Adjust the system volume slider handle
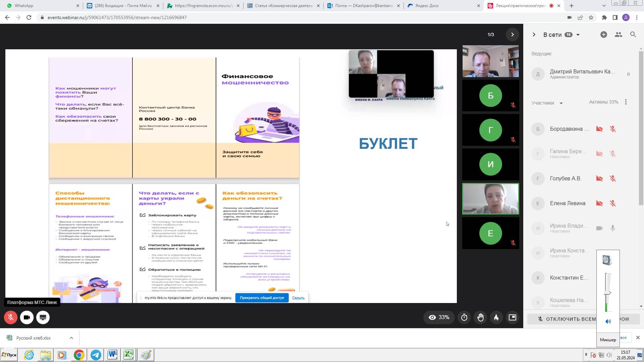The height and width of the screenshot is (362, 644). tap(608, 293)
